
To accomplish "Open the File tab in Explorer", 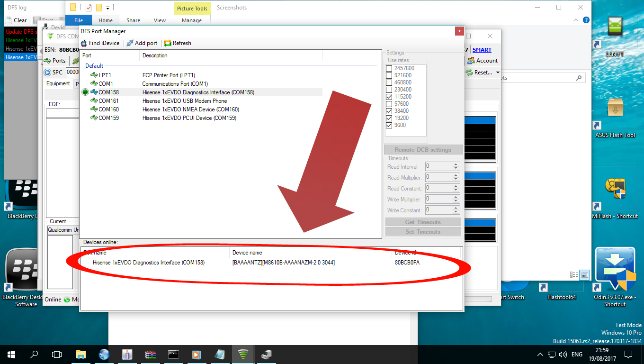I will point(79,20).
